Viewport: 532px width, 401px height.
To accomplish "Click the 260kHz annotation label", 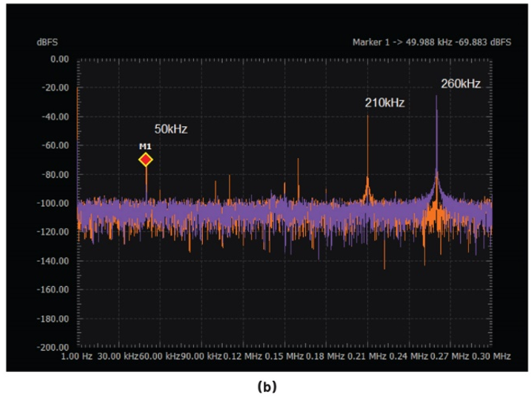I will (x=461, y=84).
